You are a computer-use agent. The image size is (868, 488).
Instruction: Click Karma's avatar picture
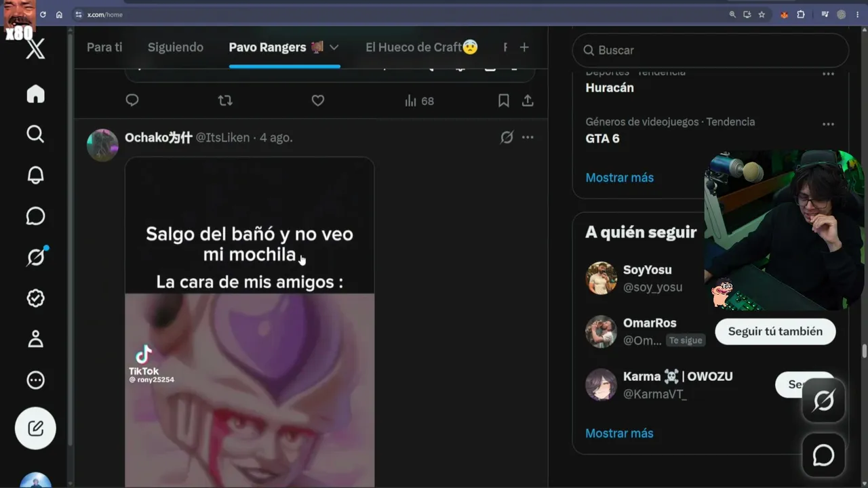[601, 385]
